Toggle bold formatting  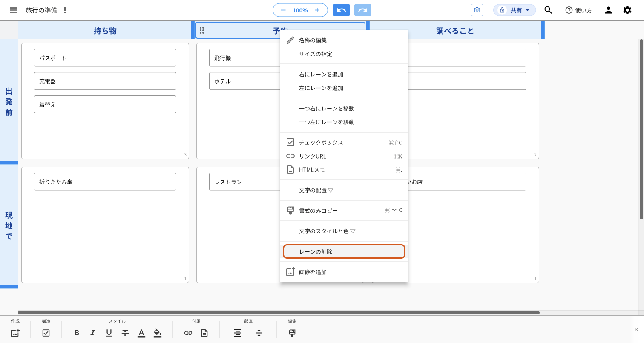point(77,333)
